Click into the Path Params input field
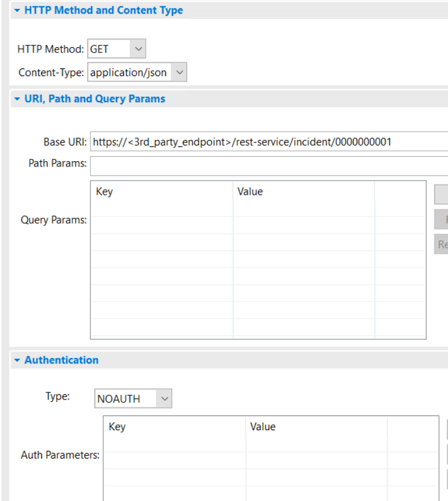Image resolution: width=448 pixels, height=501 pixels. [269, 166]
